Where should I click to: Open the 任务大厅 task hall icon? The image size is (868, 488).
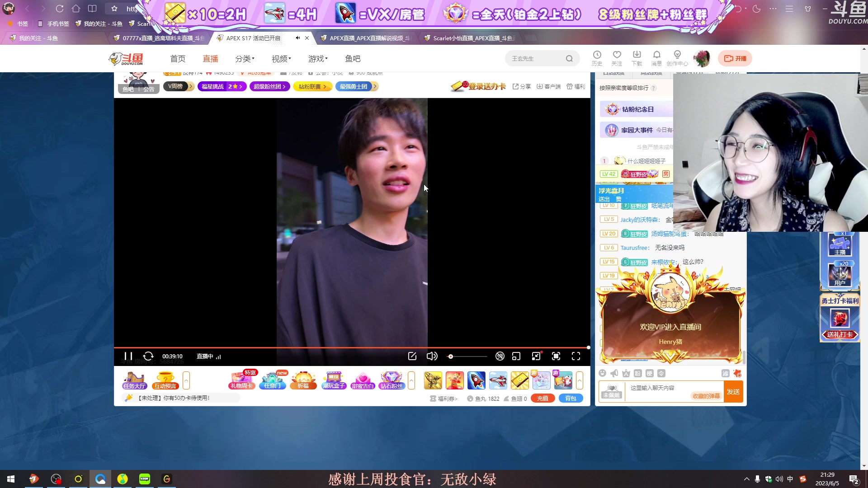(x=134, y=380)
